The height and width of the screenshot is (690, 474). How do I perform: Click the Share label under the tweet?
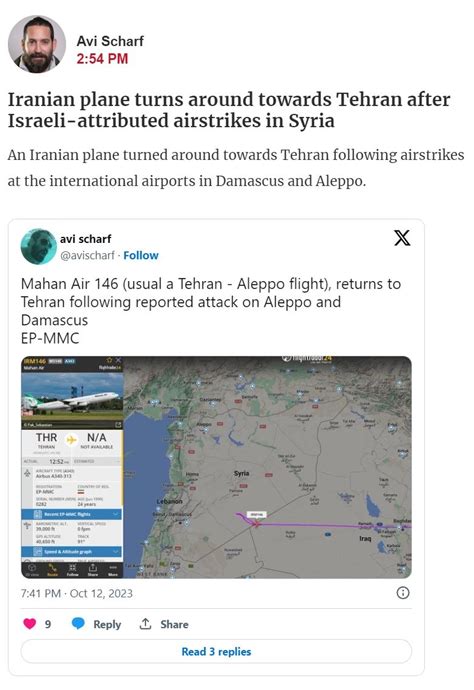[x=174, y=624]
